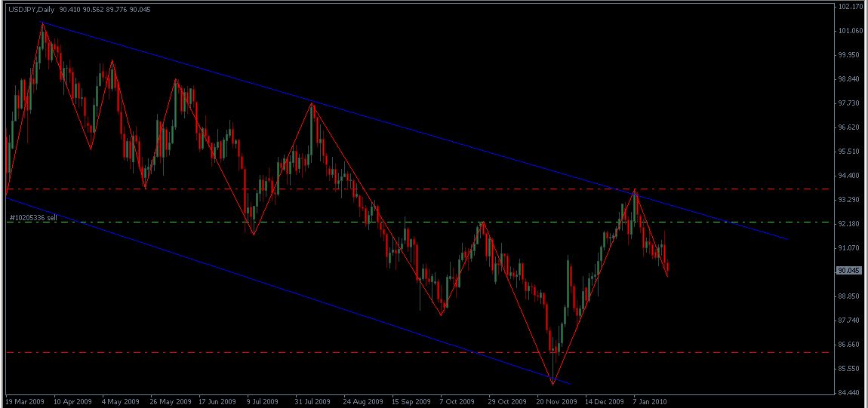
Task: Click the 24 Aug 2009 date label
Action: click(365, 401)
